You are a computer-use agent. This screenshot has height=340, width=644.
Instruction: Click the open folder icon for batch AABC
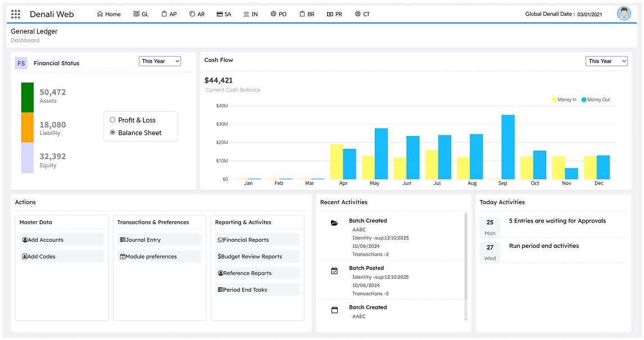tap(334, 223)
